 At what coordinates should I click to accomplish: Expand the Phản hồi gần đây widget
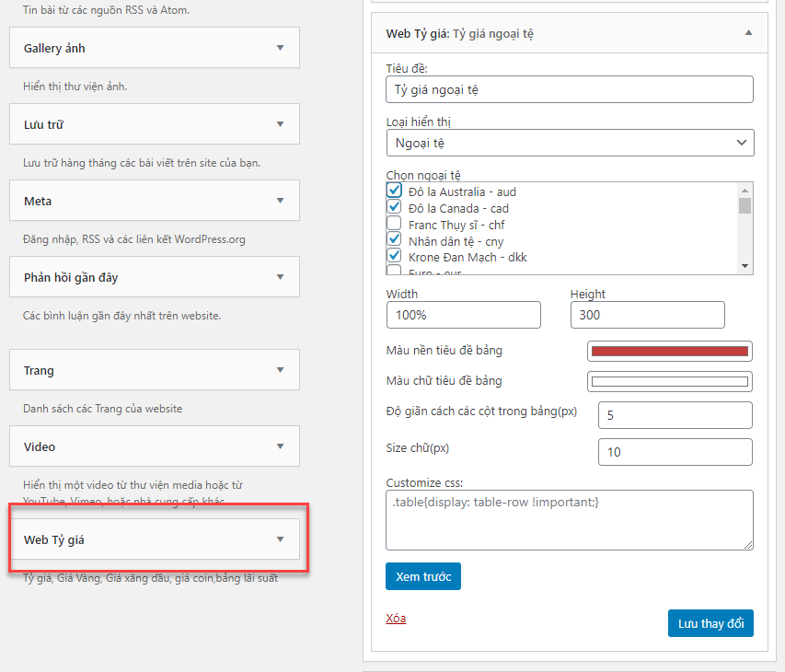281,277
